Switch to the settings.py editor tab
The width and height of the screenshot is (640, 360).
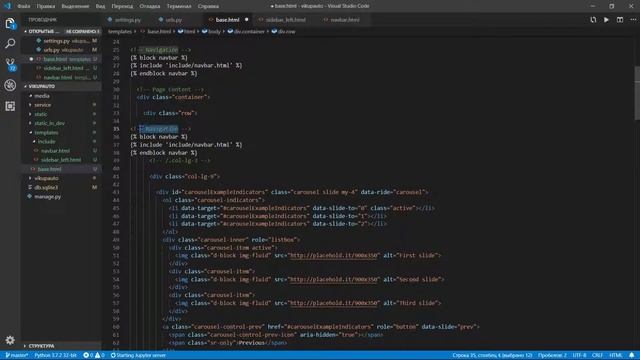[127, 20]
